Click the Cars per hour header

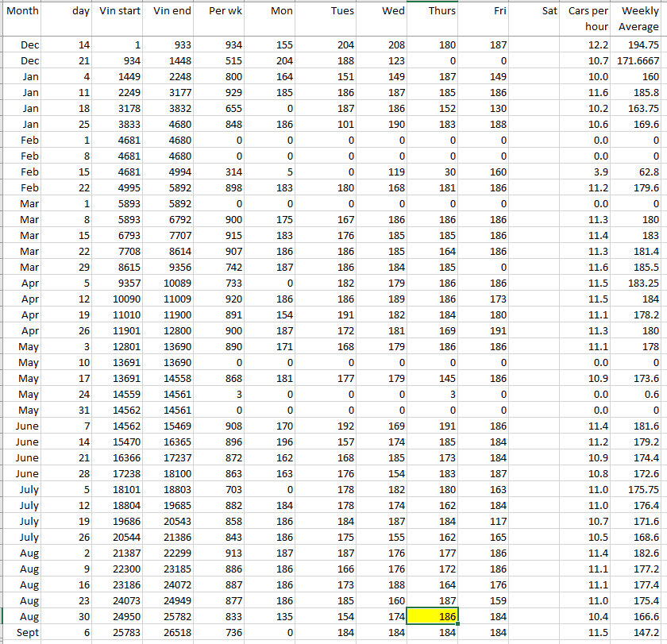(588, 19)
